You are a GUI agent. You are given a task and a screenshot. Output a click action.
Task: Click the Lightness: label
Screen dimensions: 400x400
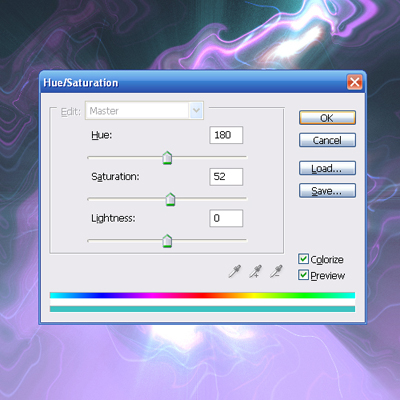pos(113,219)
